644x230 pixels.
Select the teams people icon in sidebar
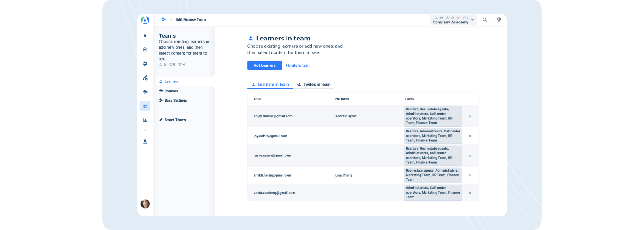coord(145,106)
